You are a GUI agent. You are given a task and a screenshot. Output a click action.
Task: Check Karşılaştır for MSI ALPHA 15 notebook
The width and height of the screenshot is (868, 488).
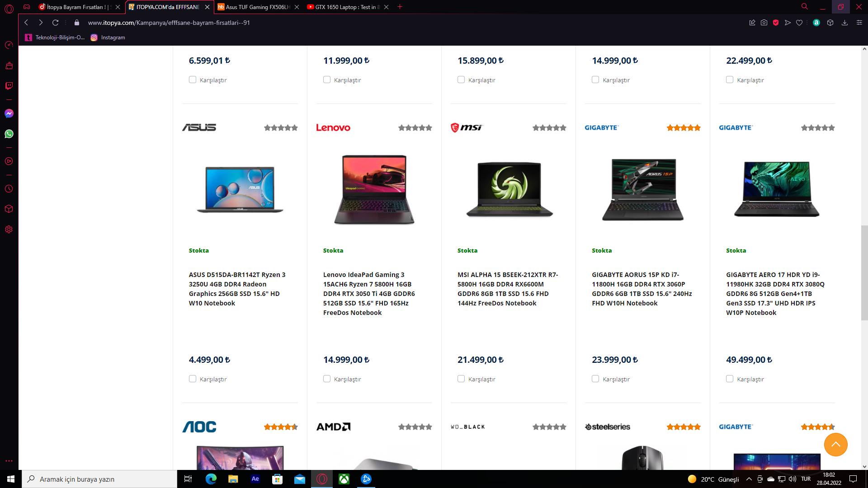click(x=461, y=379)
